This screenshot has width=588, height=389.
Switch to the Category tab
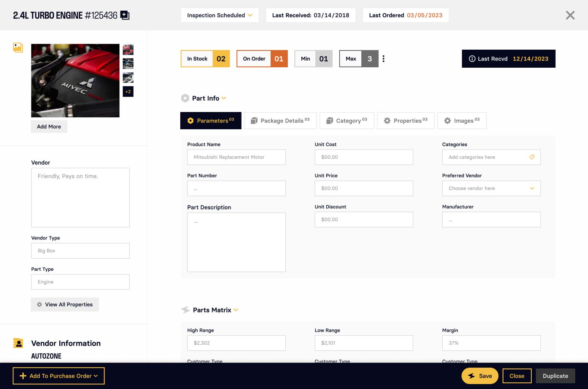tap(347, 120)
